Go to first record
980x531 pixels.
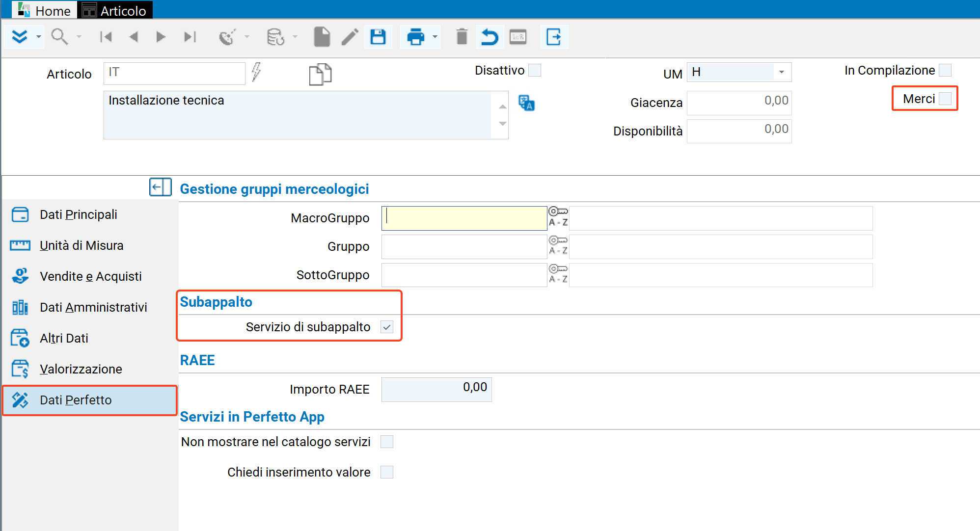pyautogui.click(x=106, y=37)
